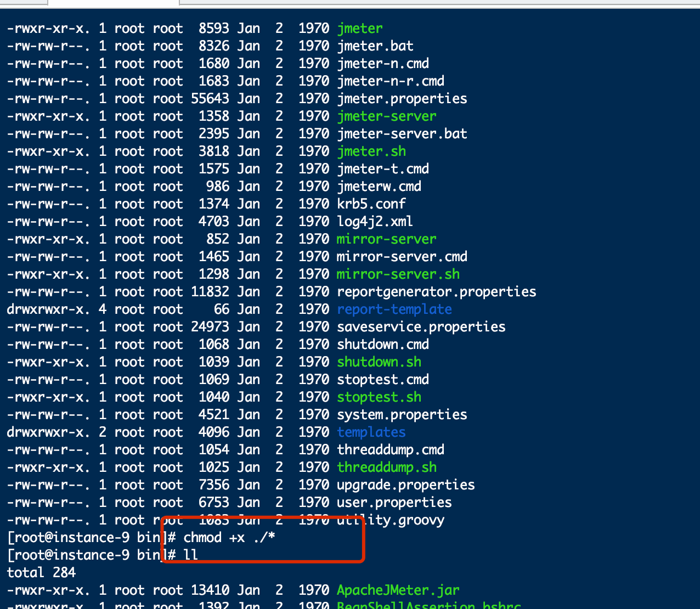Select the report-template directory name
Image resolution: width=700 pixels, height=609 pixels.
pos(394,309)
